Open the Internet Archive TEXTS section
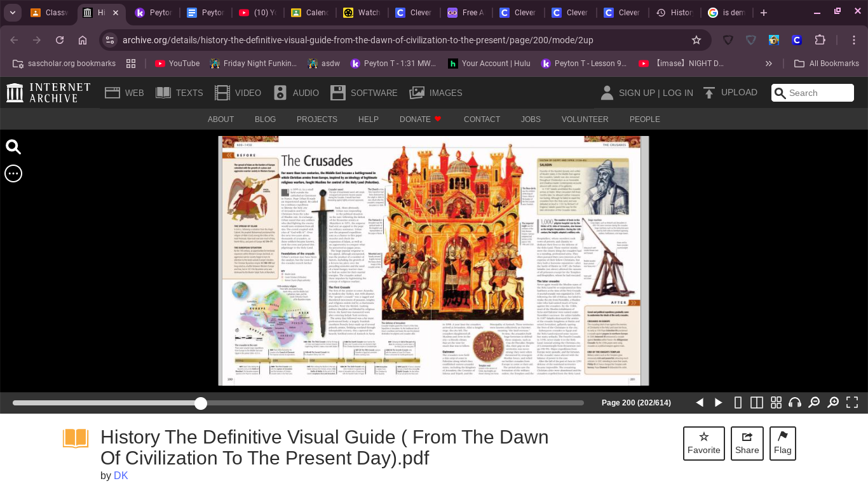Viewport: 868px width, 488px height. point(179,93)
